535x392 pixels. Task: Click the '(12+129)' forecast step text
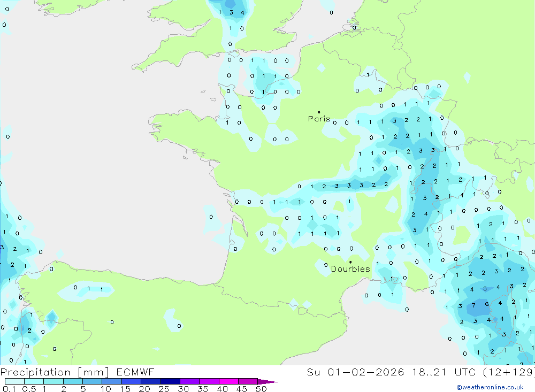[509, 372]
